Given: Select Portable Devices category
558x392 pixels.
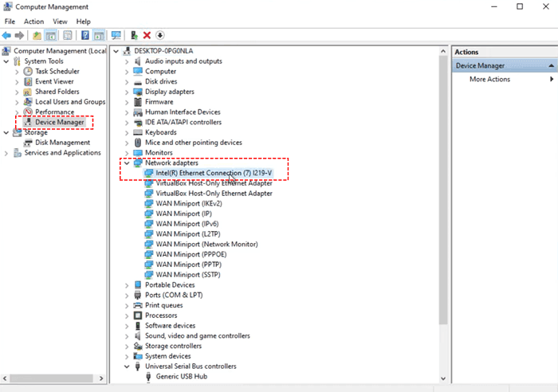Looking at the screenshot, I should (x=170, y=285).
